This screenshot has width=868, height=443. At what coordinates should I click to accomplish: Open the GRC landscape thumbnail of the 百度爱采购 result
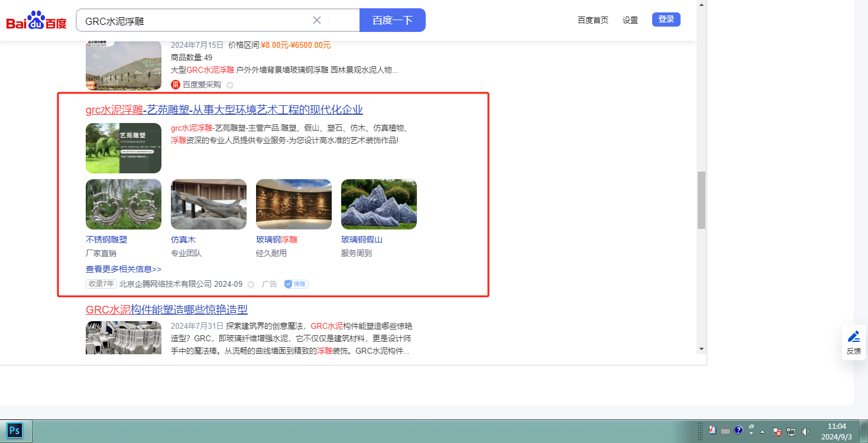click(124, 65)
